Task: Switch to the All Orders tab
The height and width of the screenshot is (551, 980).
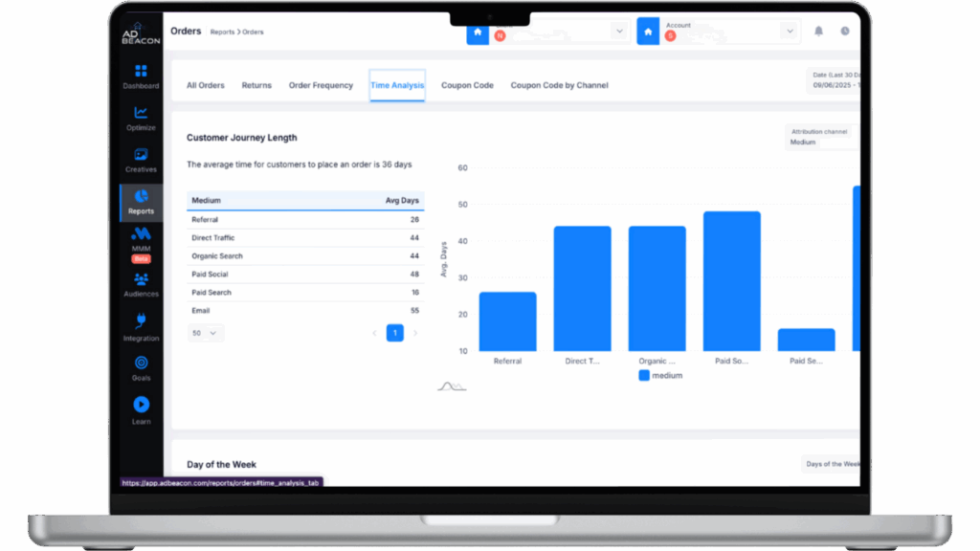Action: 205,85
